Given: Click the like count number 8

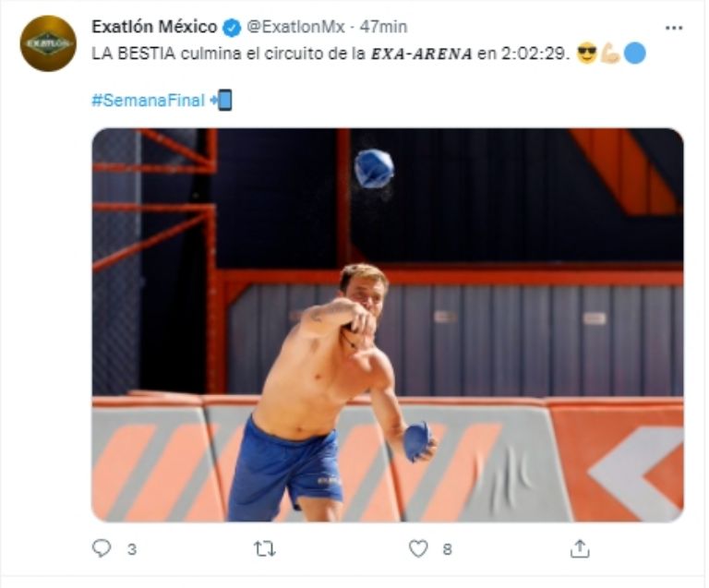Looking at the screenshot, I should tap(447, 549).
